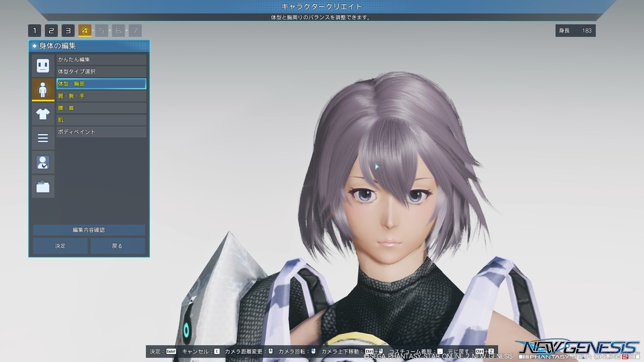644x362 pixels.
Task: Open the character portrait checkmark icon
Action: pyautogui.click(x=43, y=162)
